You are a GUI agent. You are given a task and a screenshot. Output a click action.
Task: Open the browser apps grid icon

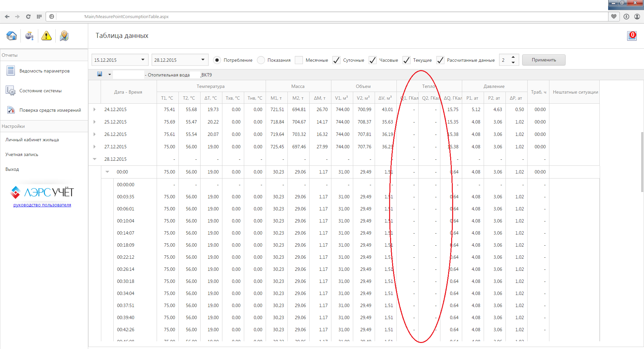pyautogui.click(x=39, y=16)
